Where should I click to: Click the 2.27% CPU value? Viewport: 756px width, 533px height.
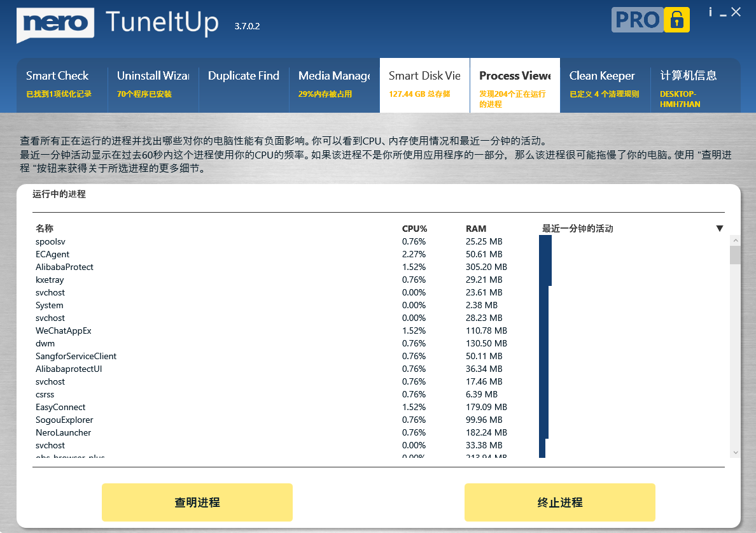coord(414,254)
